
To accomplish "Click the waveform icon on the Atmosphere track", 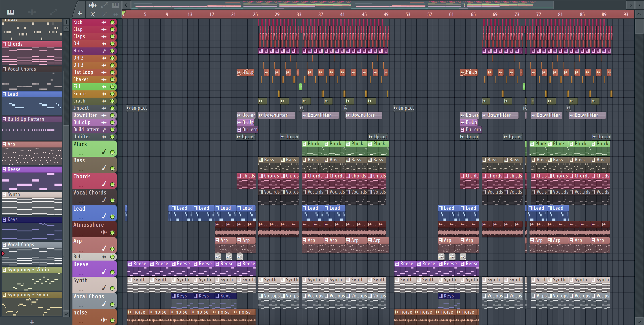I will tap(104, 232).
